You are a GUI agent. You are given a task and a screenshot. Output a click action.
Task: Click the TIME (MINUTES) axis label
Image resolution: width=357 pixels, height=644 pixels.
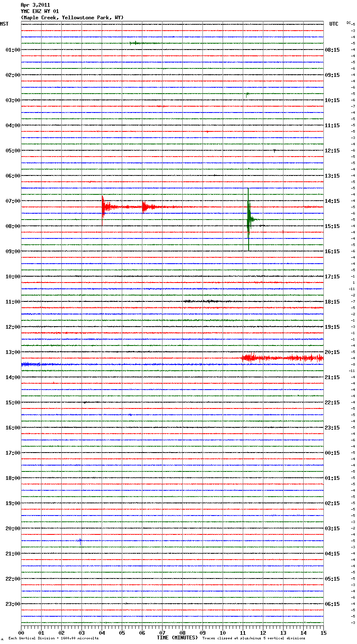[177, 638]
